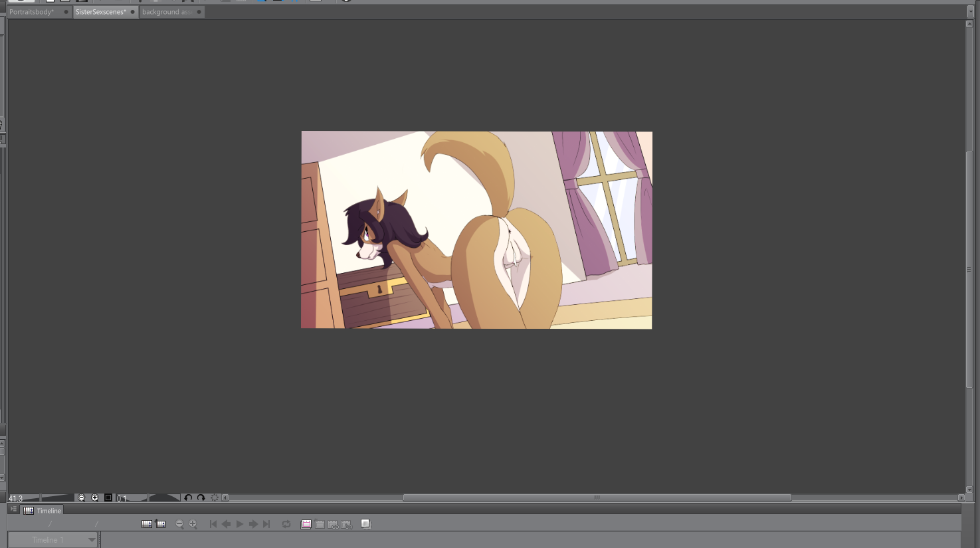Select the Timeline panel tab

click(43, 510)
